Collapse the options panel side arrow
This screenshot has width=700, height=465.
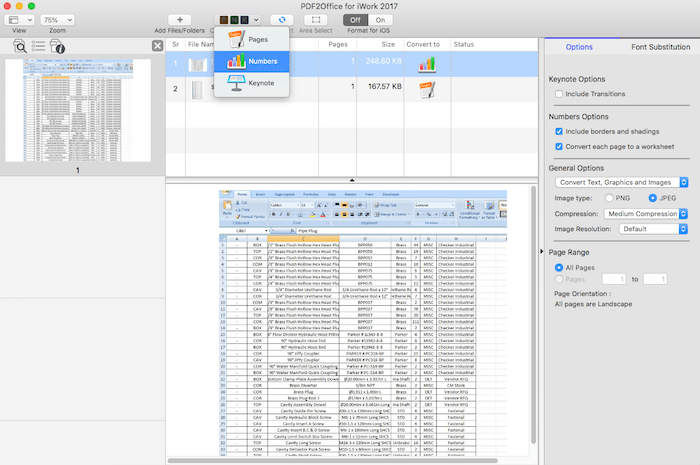click(542, 251)
